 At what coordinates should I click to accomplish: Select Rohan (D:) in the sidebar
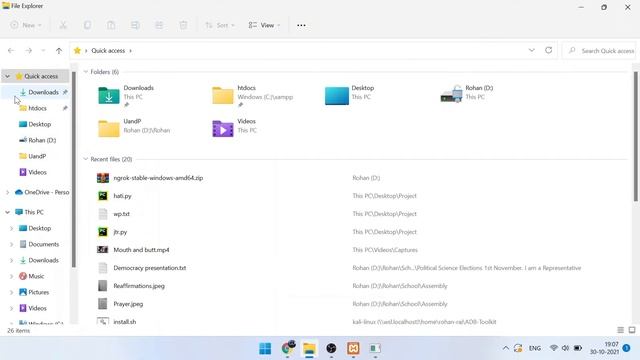pyautogui.click(x=42, y=140)
